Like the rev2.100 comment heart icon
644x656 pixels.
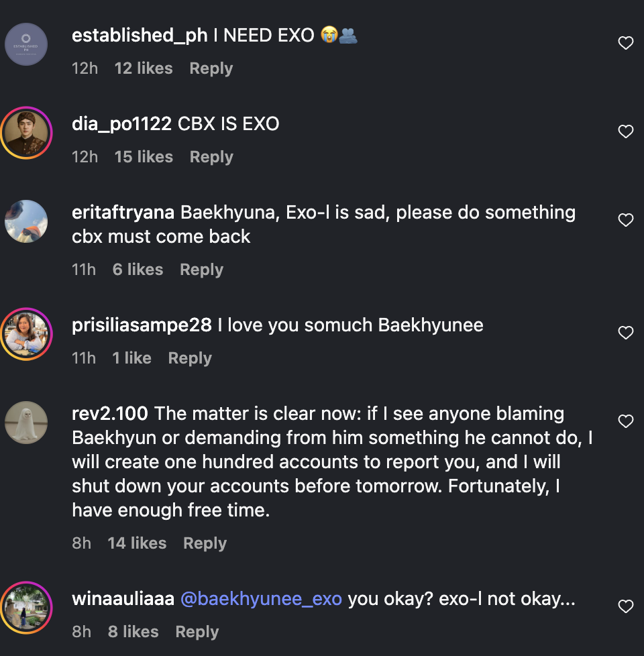[x=625, y=422]
